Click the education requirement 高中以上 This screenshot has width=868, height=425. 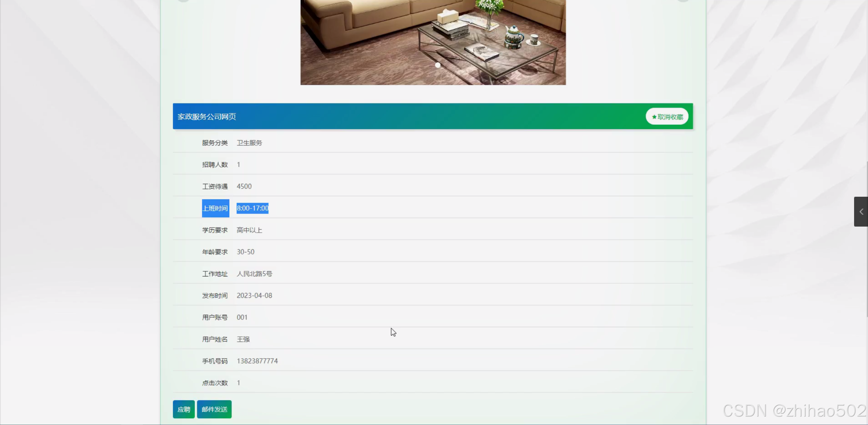(x=249, y=230)
